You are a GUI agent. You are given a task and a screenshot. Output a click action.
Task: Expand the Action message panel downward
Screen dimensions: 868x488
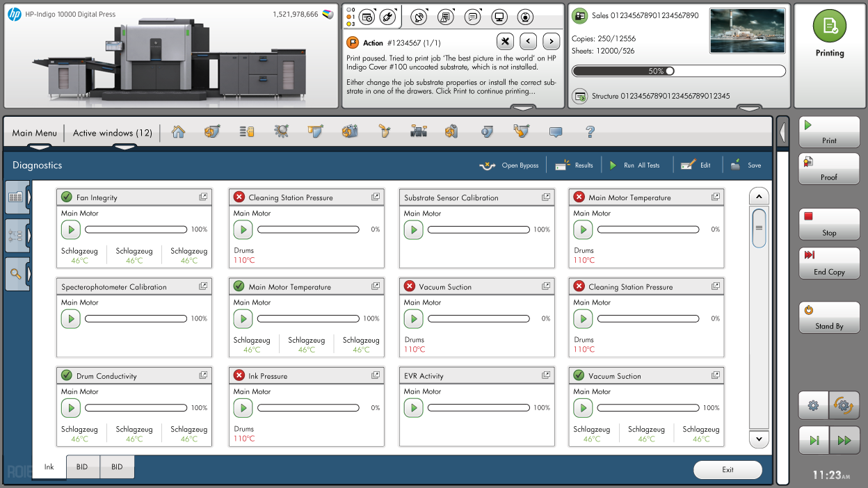tap(523, 108)
